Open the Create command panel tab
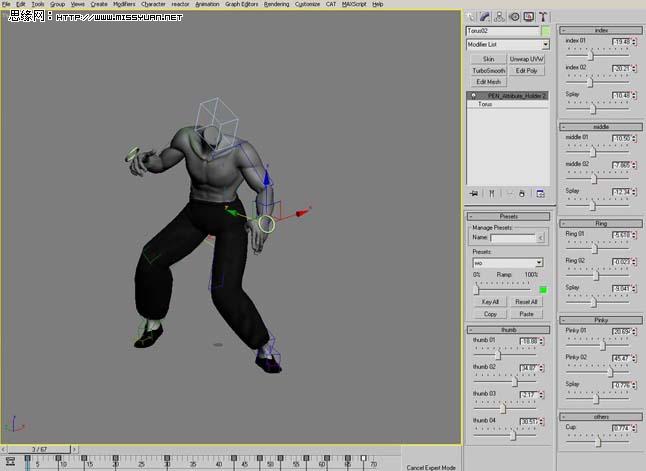 coord(472,17)
